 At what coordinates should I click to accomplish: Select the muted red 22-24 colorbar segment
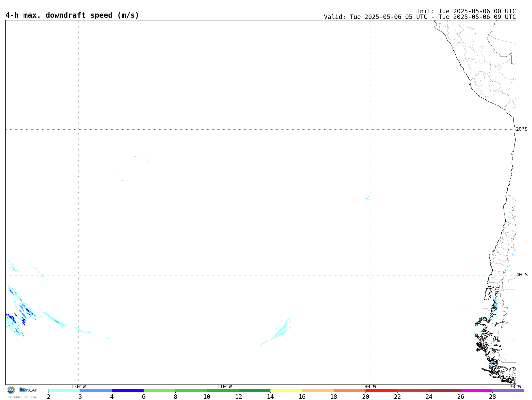413,391
